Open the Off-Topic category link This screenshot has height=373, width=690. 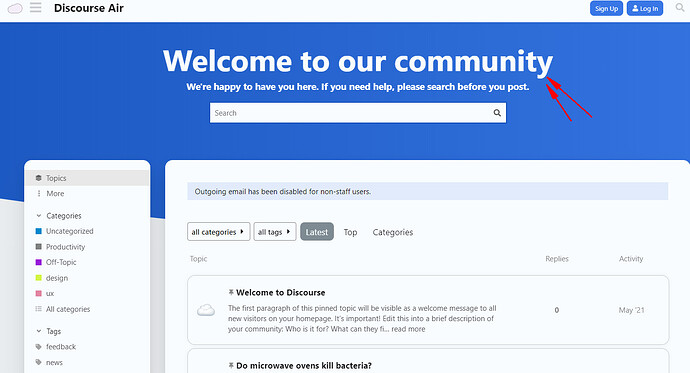[61, 262]
